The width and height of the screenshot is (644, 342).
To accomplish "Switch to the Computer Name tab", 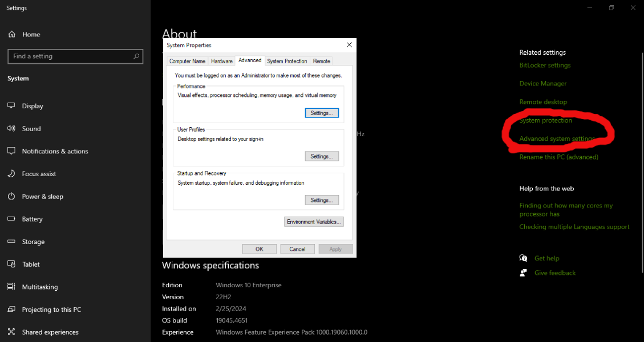I will 187,61.
